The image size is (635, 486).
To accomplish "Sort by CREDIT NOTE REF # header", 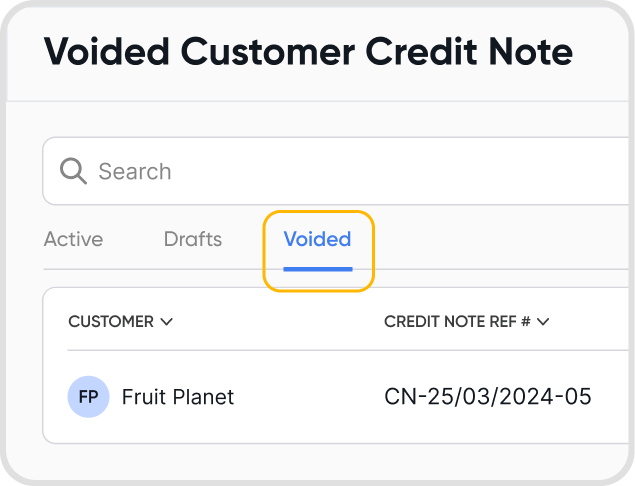I will coord(457,322).
